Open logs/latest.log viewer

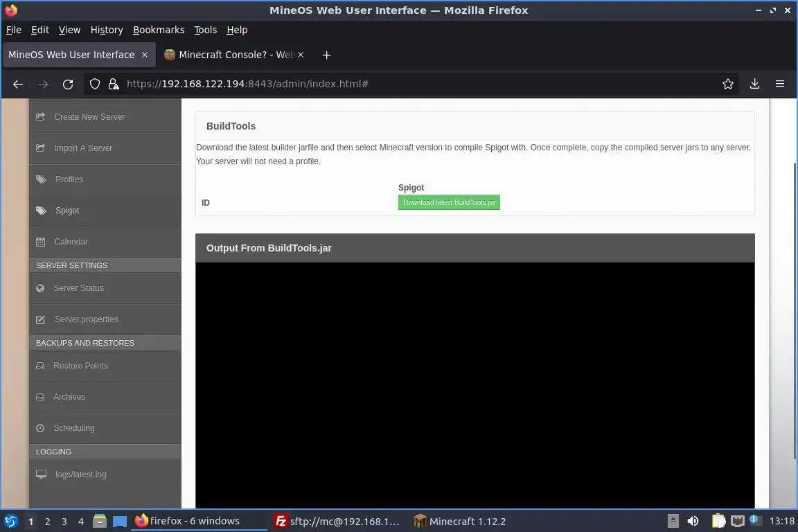click(105, 475)
